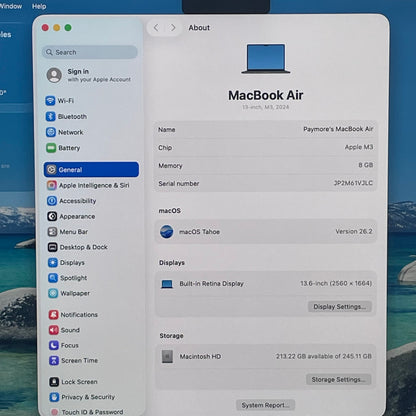Open Wi-Fi settings icon in sidebar
Screen dimensions: 416x416
click(50, 100)
